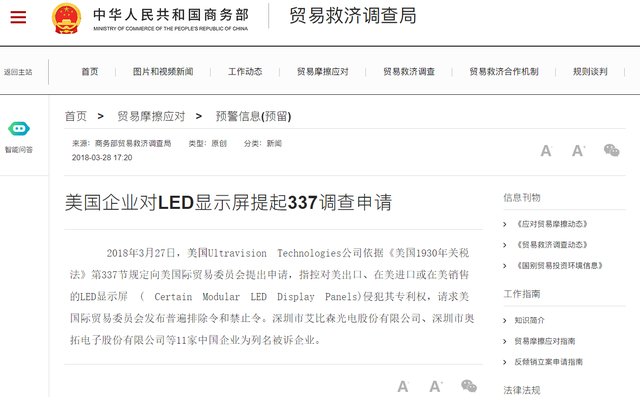
Task: Open 《国别贸易投资环境信息》 publication link
Action: 559,266
